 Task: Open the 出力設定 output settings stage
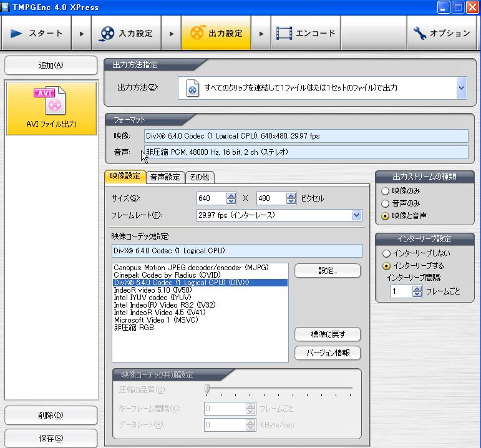[216, 33]
